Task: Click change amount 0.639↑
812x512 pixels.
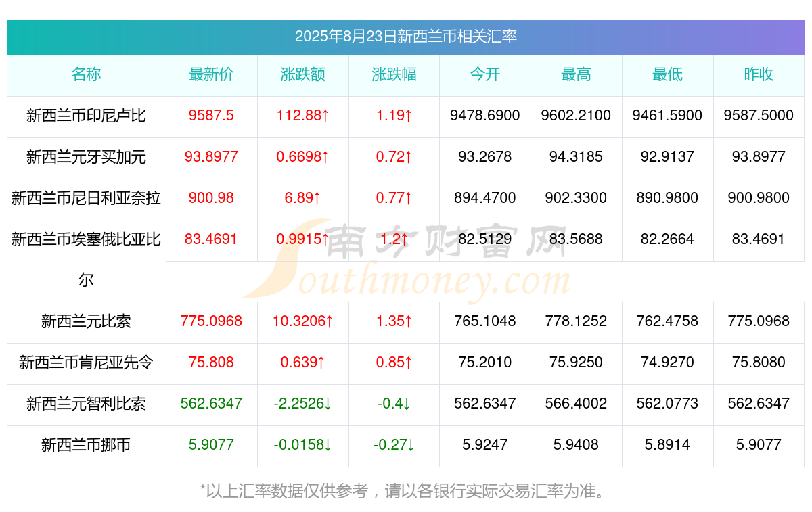Action: [303, 363]
